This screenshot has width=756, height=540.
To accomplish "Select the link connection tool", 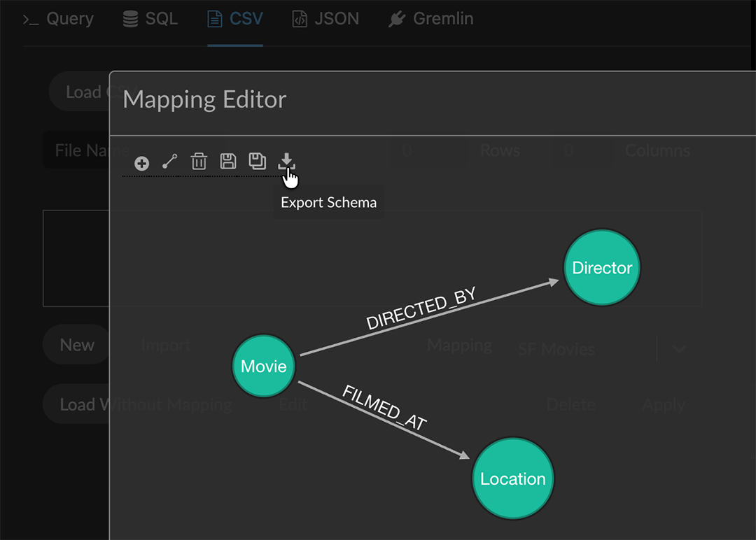I will click(x=169, y=162).
